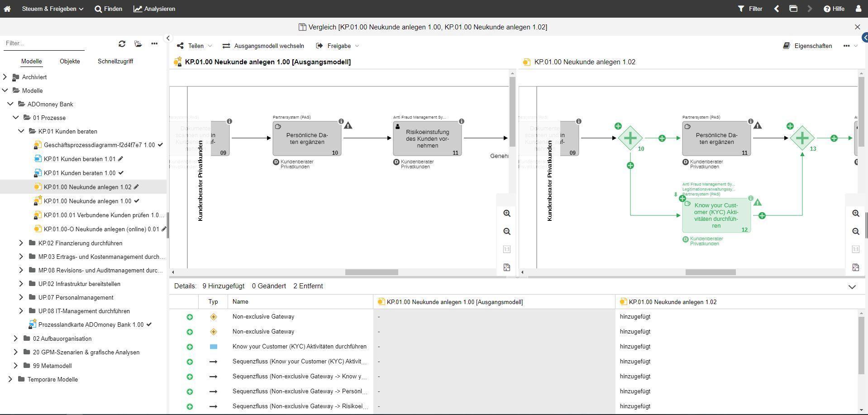The image size is (868, 415).
Task: Select Prozesslandkarte ADOmoney Bank 1.00
Action: [91, 324]
